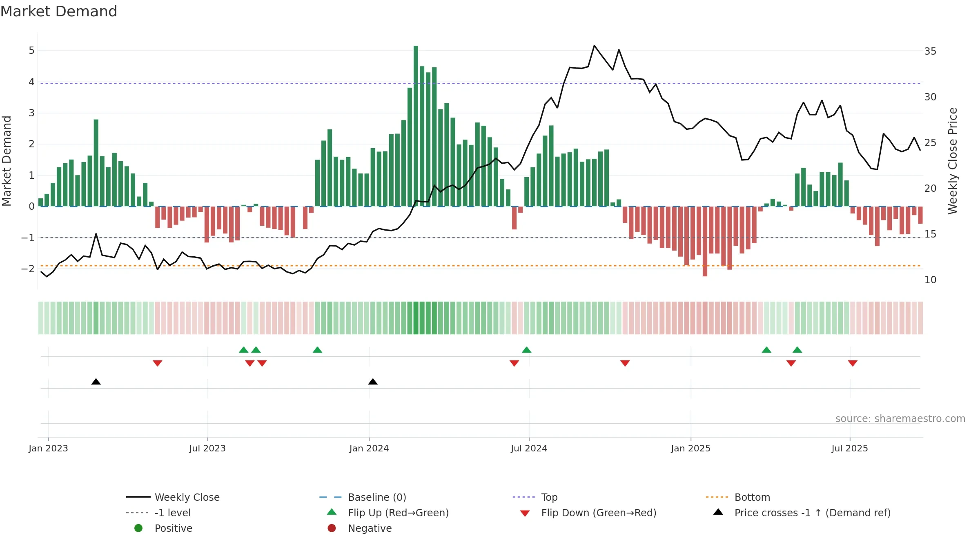Viewport: 980px width, 551px height.
Task: Open the source: sharemaestro.com link
Action: pyautogui.click(x=900, y=418)
